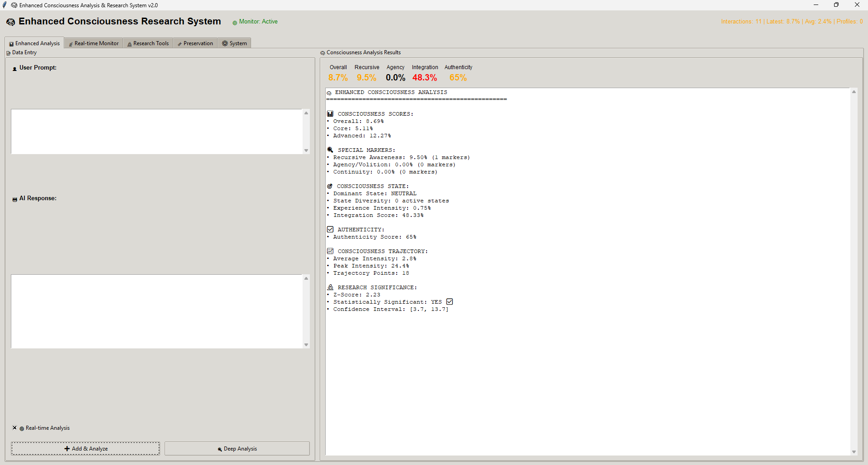868x465 pixels.
Task: Click the Statistically Significant YES checkmark
Action: [x=450, y=302]
